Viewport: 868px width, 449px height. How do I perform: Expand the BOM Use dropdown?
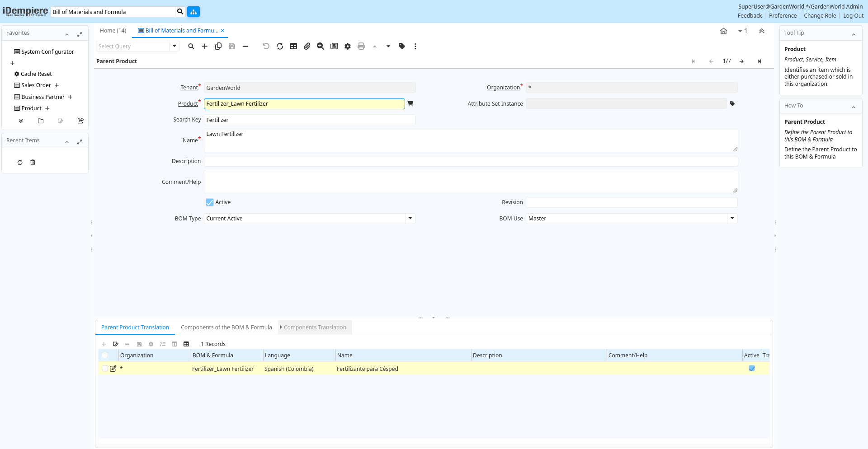pyautogui.click(x=732, y=219)
